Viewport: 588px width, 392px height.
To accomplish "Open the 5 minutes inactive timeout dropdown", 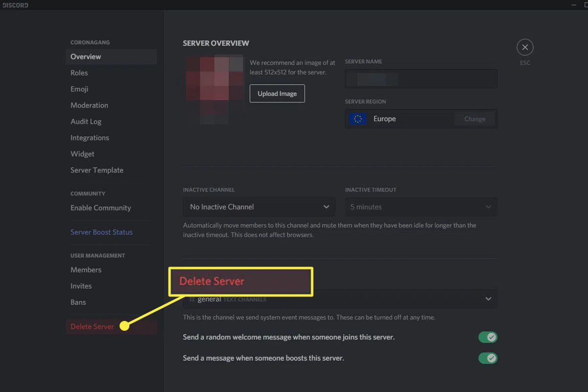I will [x=421, y=207].
